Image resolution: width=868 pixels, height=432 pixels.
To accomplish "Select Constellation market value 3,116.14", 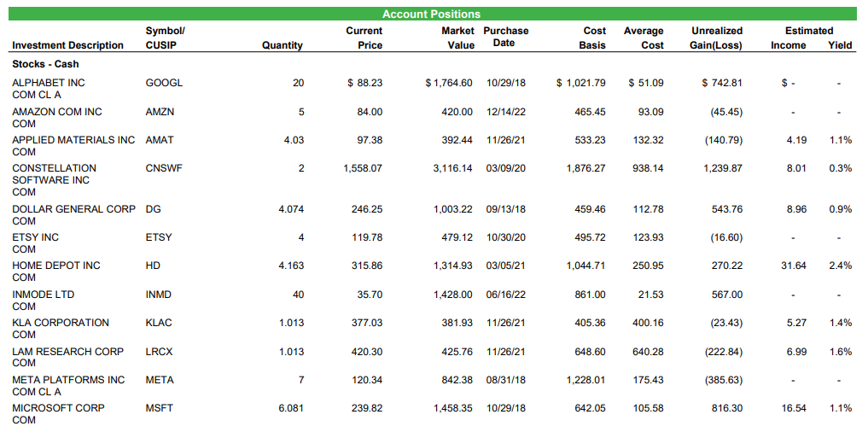I will tap(453, 168).
